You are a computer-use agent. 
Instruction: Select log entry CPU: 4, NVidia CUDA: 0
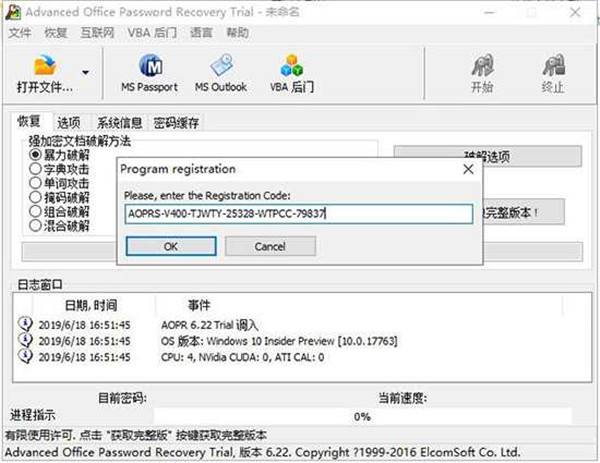point(243,357)
